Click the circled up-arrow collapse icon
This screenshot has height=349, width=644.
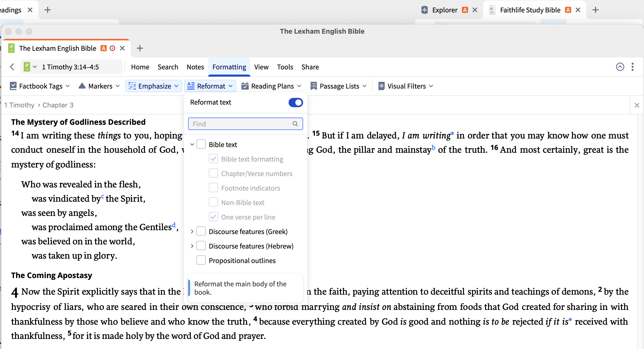(620, 67)
